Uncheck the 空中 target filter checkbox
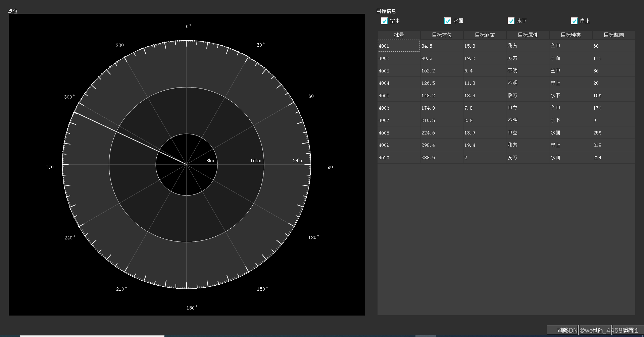 (384, 21)
